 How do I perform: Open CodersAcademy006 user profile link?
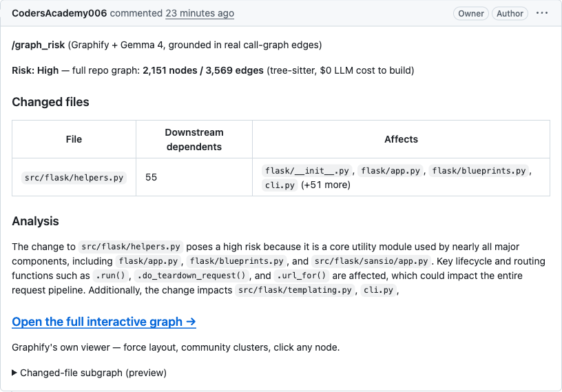tap(59, 13)
